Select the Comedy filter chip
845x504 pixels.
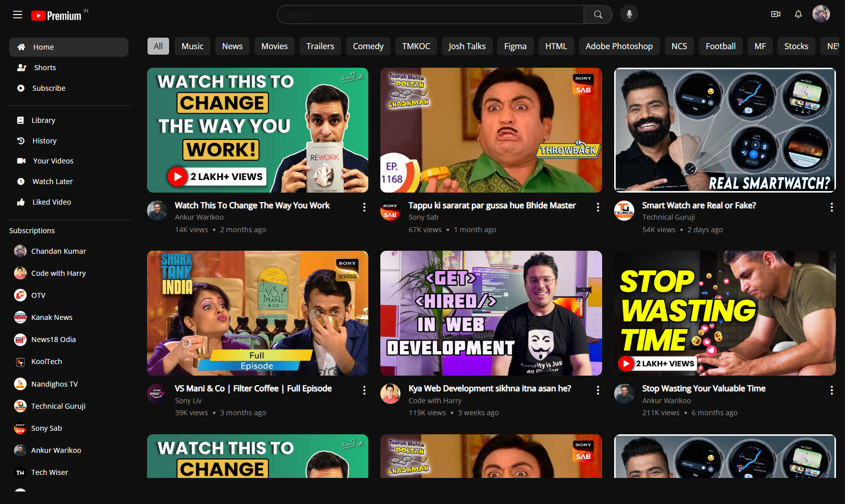(368, 46)
